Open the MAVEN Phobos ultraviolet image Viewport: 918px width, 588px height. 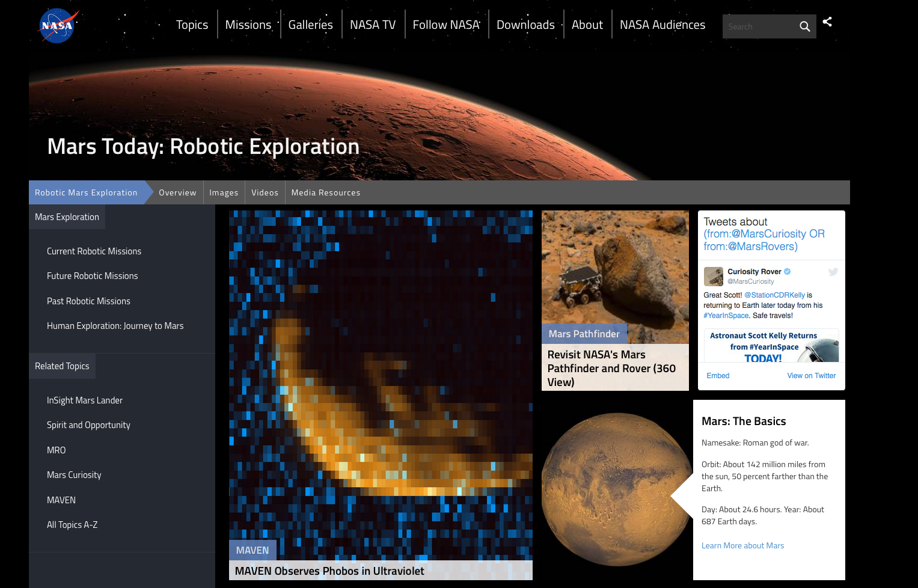(380, 385)
